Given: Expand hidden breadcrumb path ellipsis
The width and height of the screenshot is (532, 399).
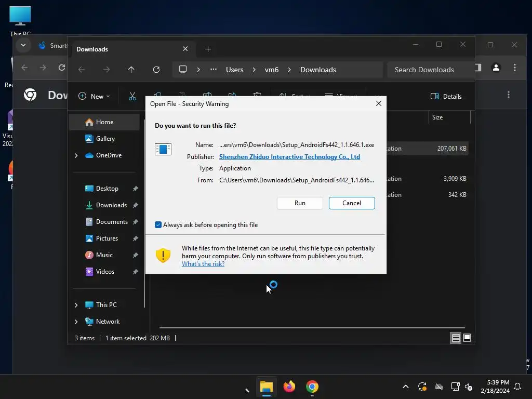Looking at the screenshot, I should 214,69.
